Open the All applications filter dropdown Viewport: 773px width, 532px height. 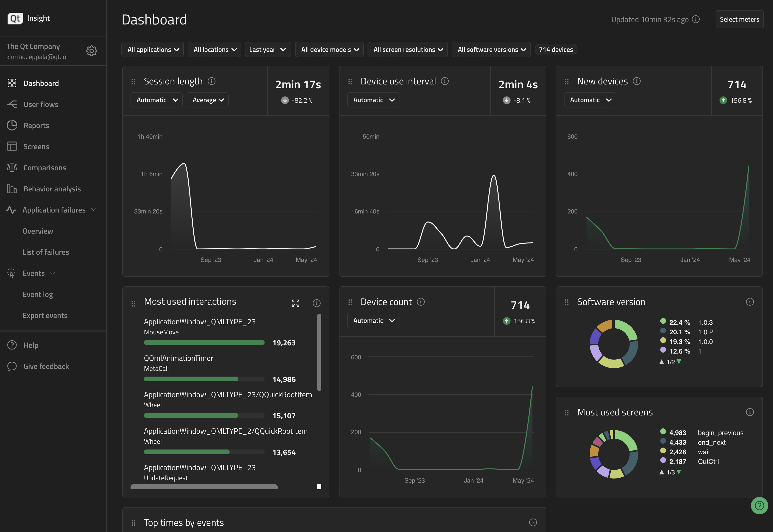coord(153,49)
